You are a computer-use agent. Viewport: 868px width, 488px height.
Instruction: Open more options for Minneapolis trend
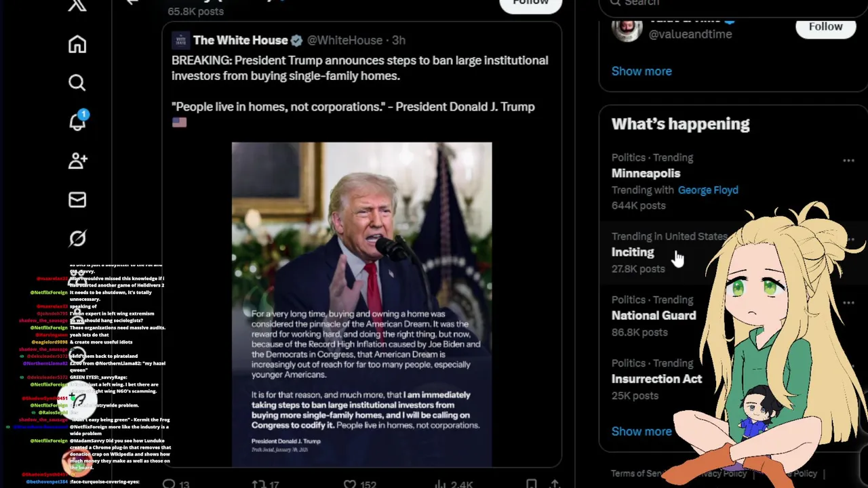[848, 161]
